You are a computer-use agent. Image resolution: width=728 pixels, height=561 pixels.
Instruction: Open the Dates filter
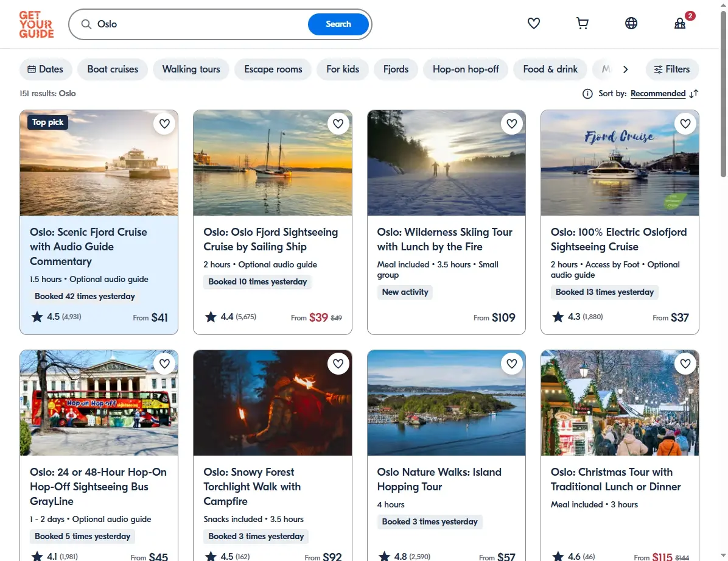(46, 69)
